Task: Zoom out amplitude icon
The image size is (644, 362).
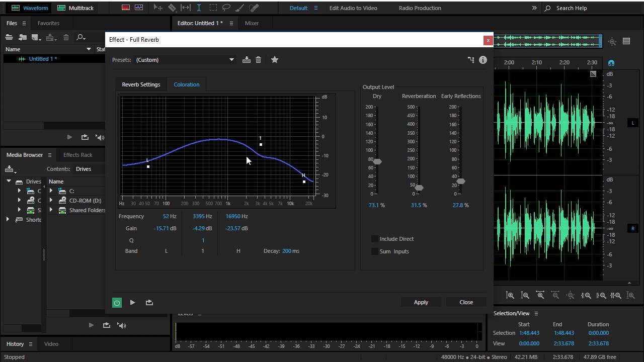Action: [525, 296]
